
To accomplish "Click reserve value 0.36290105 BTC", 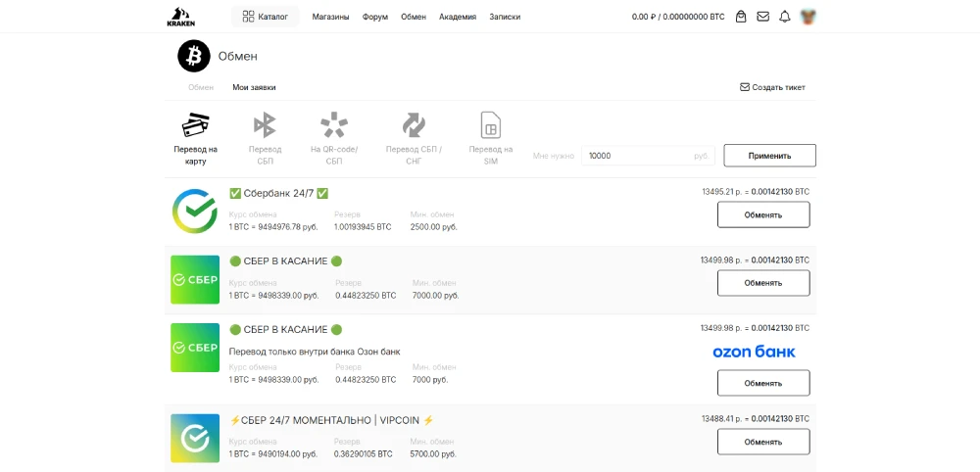I will coord(364,454).
